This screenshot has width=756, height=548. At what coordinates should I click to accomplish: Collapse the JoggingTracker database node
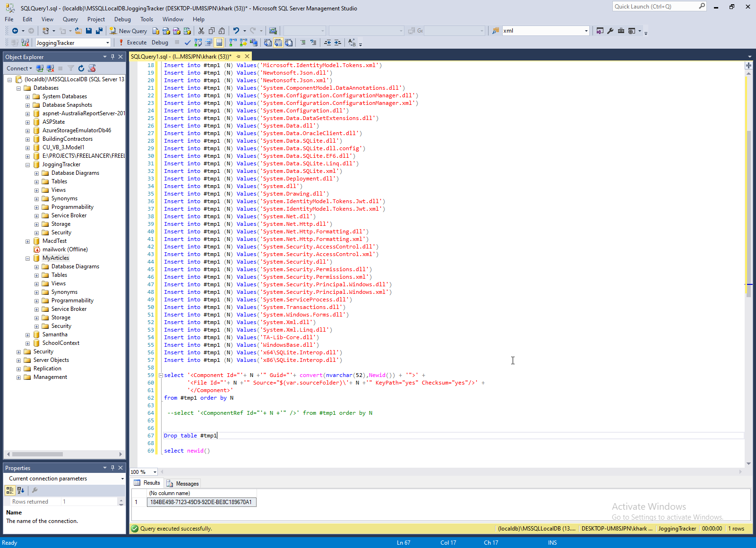click(x=27, y=165)
